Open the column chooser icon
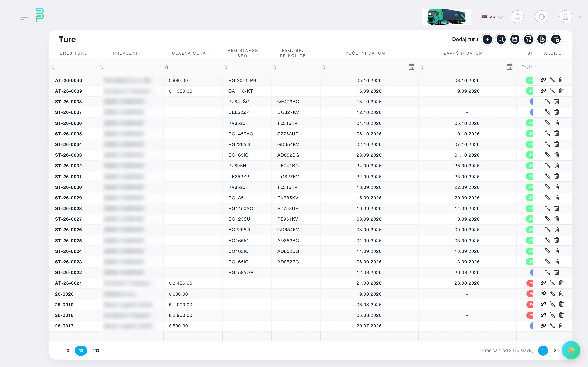The width and height of the screenshot is (588, 367). [x=556, y=39]
